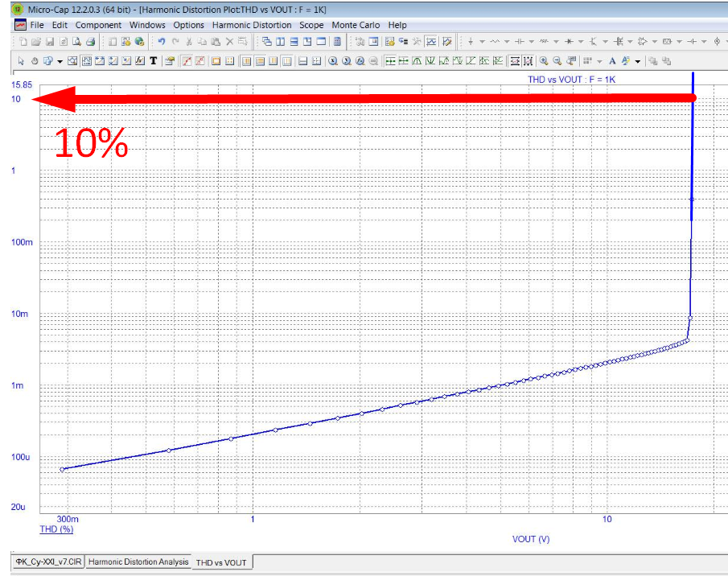Place a capacitor component
This screenshot has width=728, height=576.
click(520, 42)
